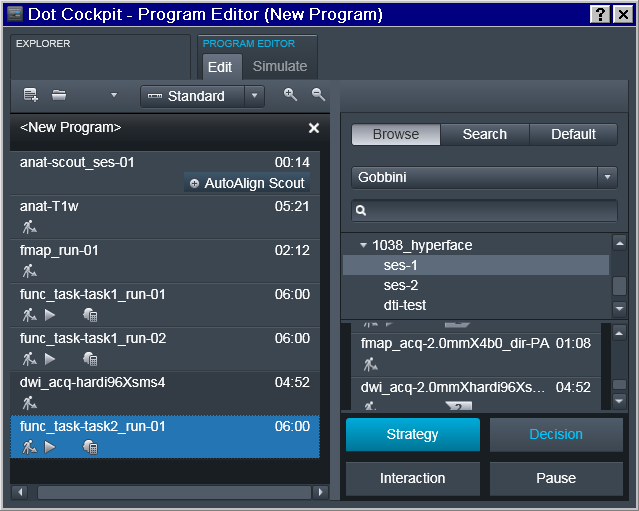Switch to Browse mode
Viewport: 639px width, 511px height.
click(396, 134)
